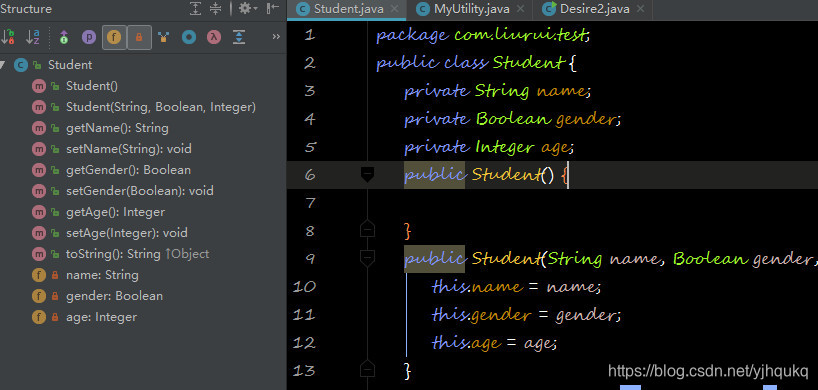Place cursor on 'private String name;' line
This screenshot has height=390, width=818.
(497, 91)
